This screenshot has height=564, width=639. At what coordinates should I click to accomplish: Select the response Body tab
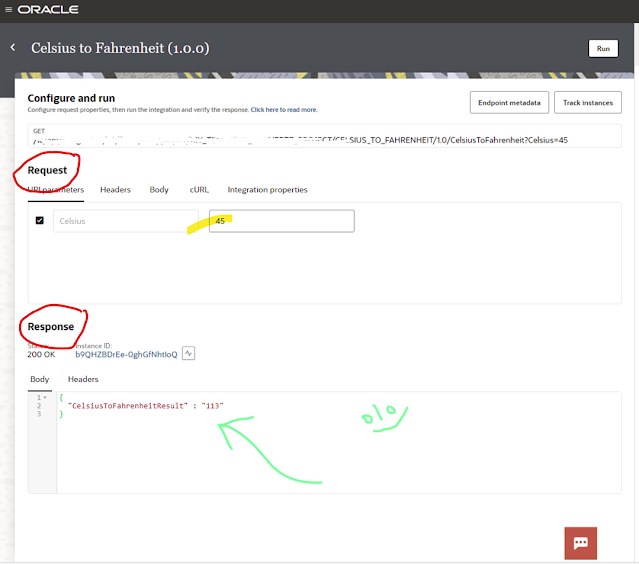pyautogui.click(x=39, y=379)
